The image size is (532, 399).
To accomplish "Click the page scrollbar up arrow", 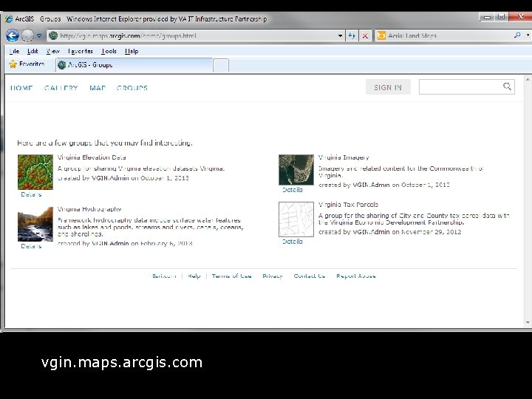I will click(528, 80).
